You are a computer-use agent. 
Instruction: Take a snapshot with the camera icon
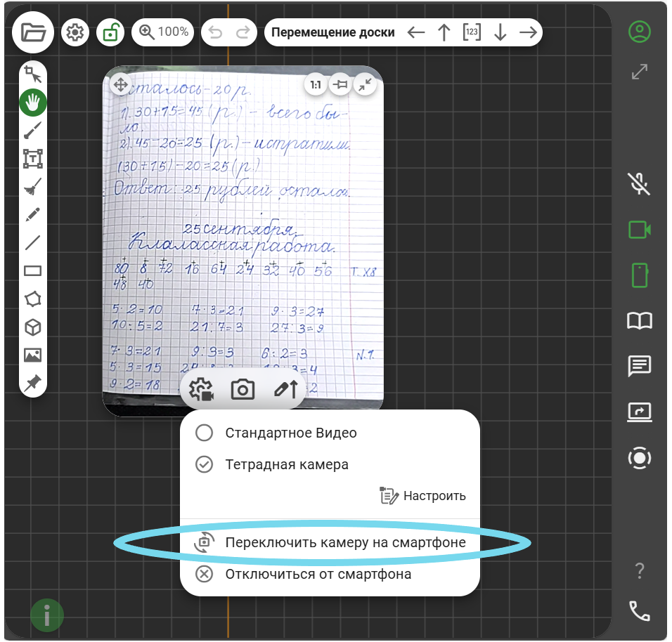(243, 389)
